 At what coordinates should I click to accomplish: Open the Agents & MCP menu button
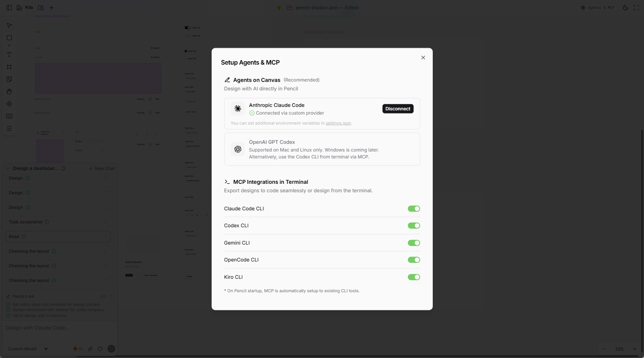(597, 8)
